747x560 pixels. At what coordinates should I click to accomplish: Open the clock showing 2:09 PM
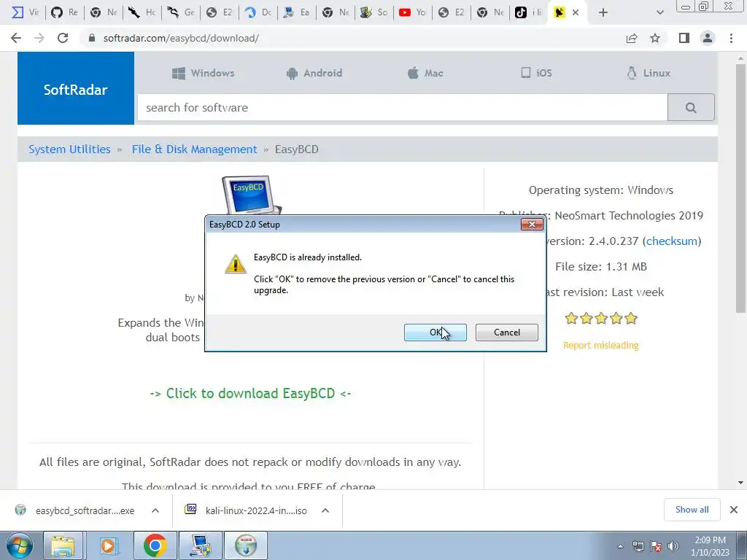[709, 545]
